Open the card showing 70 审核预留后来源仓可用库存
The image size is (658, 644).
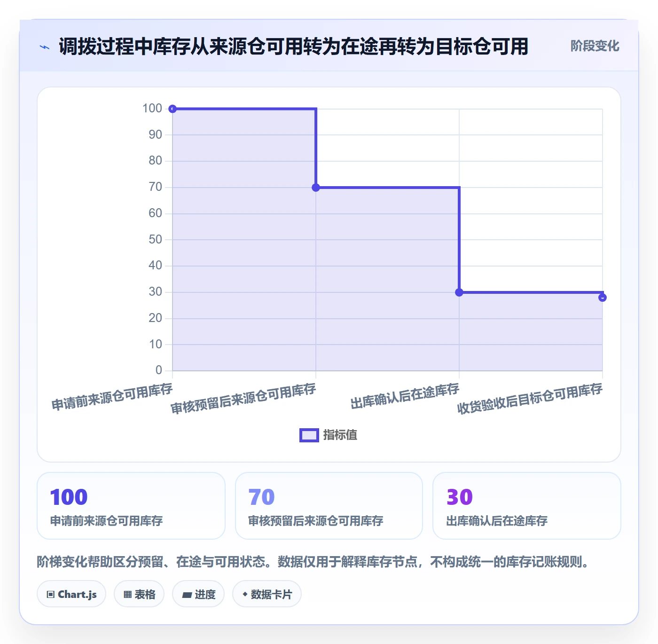point(329,506)
